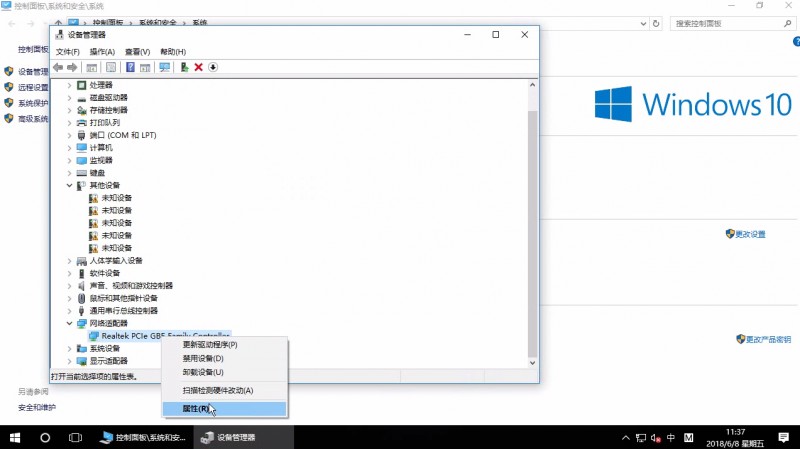800x449 pixels.
Task: Click the scrollbar down arrow in device tree
Action: coord(533,363)
